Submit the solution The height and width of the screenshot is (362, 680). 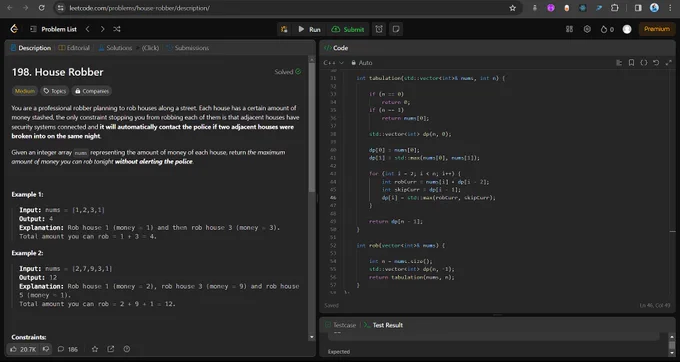pos(348,29)
